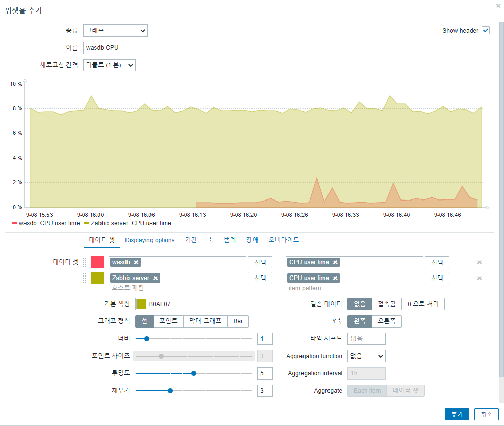
Task: Grab the drag handle of Zabbix server data set
Action: coord(85,278)
